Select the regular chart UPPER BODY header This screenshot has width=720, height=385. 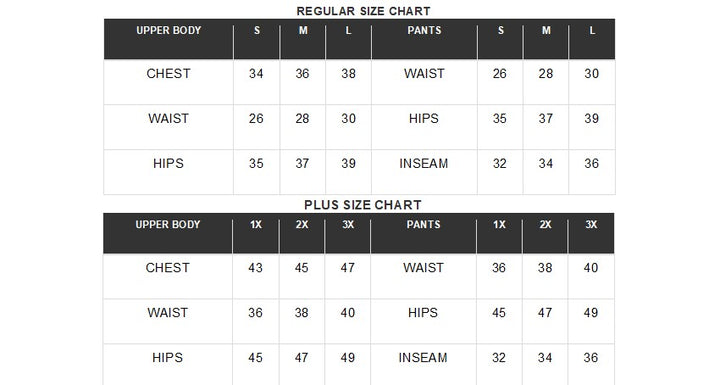click(169, 30)
